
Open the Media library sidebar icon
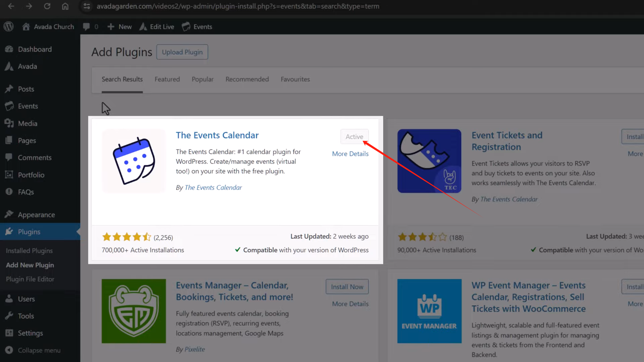9,123
